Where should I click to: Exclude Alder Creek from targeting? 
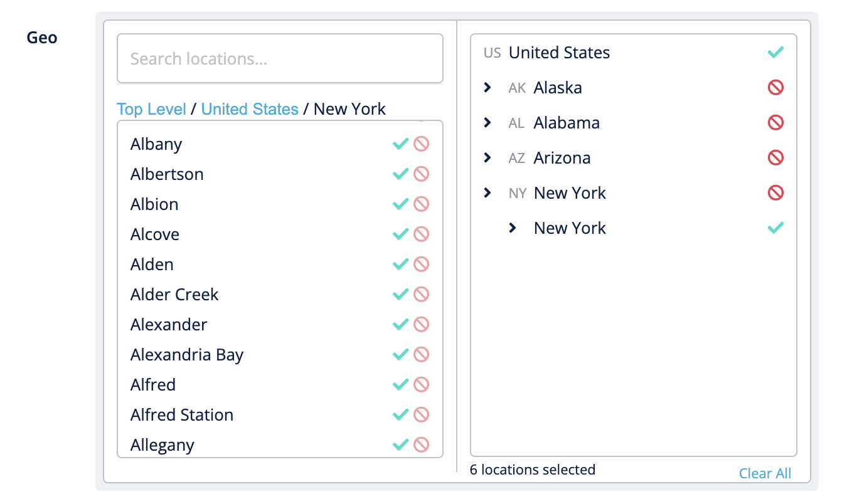422,295
